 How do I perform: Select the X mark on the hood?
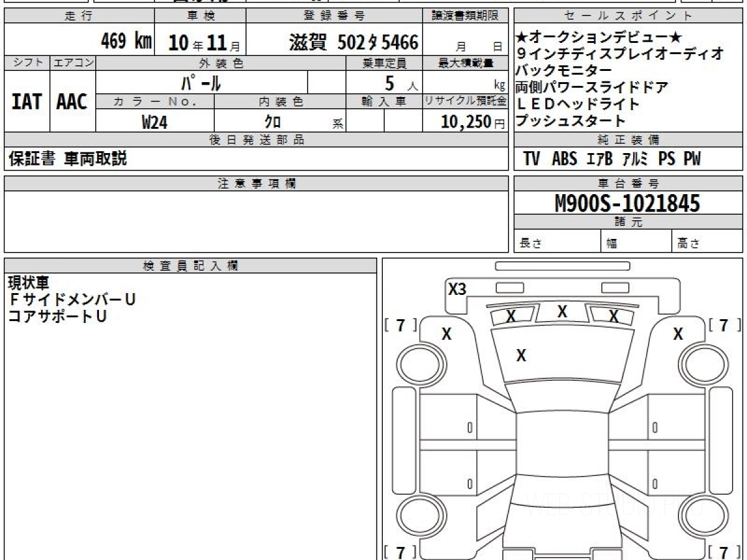coord(521,355)
